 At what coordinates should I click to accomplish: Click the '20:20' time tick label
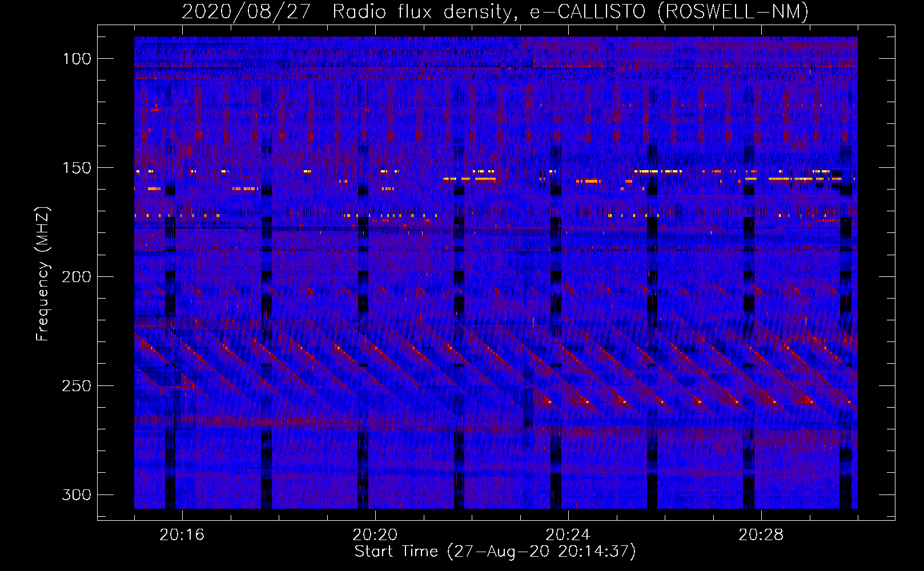coord(375,535)
